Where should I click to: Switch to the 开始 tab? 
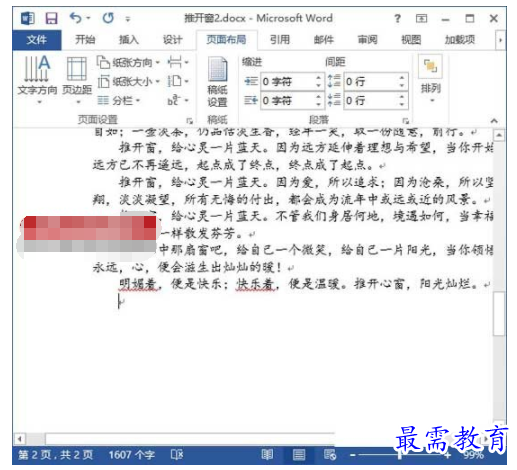coord(85,40)
